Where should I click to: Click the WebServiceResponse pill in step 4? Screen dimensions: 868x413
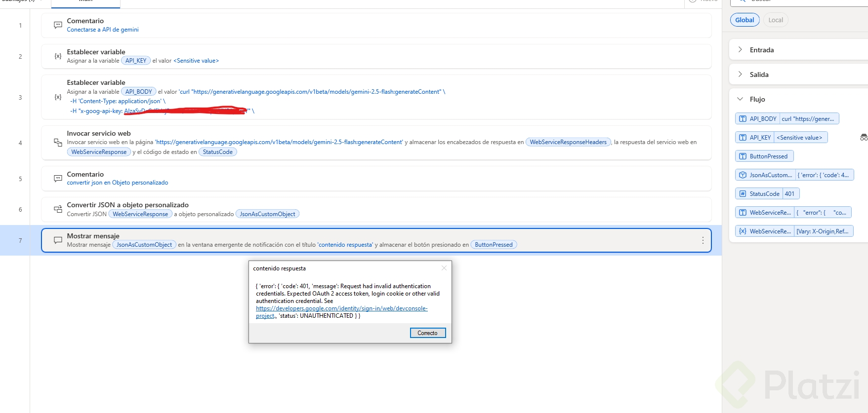(99, 152)
